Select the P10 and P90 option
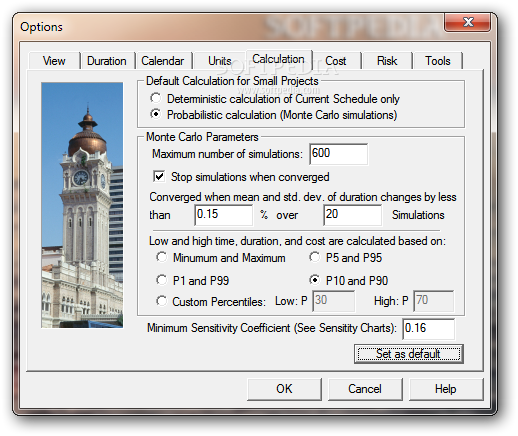The height and width of the screenshot is (436, 518). tap(348, 280)
